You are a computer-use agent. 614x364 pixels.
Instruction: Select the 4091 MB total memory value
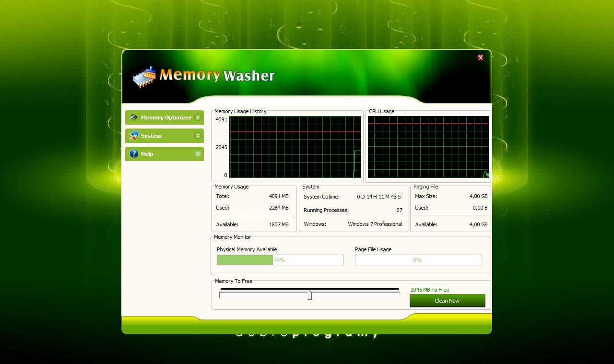279,196
